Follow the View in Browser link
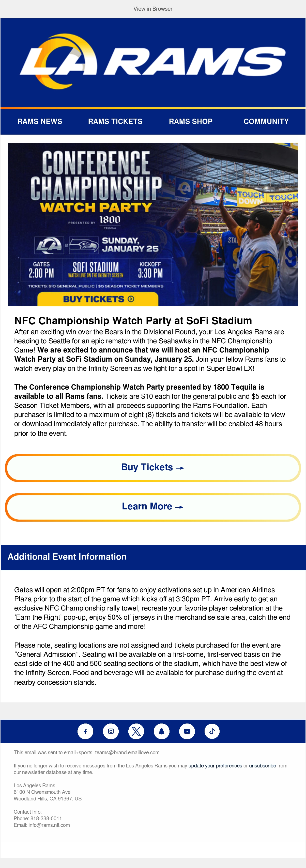The width and height of the screenshot is (306, 868). point(153,9)
